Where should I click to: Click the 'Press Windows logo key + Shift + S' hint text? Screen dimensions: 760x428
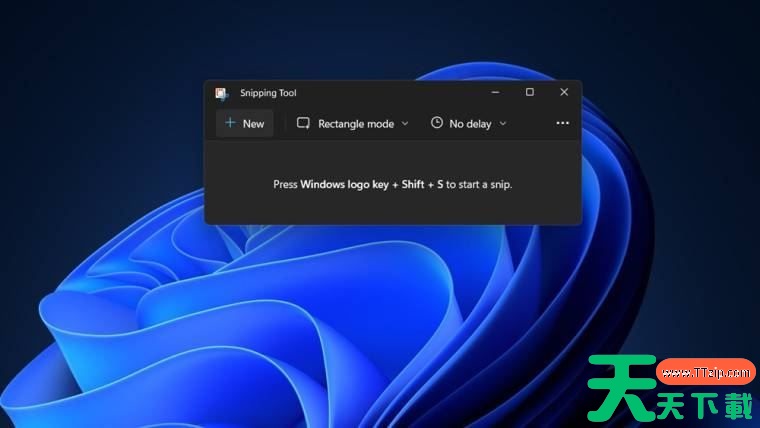click(x=393, y=184)
